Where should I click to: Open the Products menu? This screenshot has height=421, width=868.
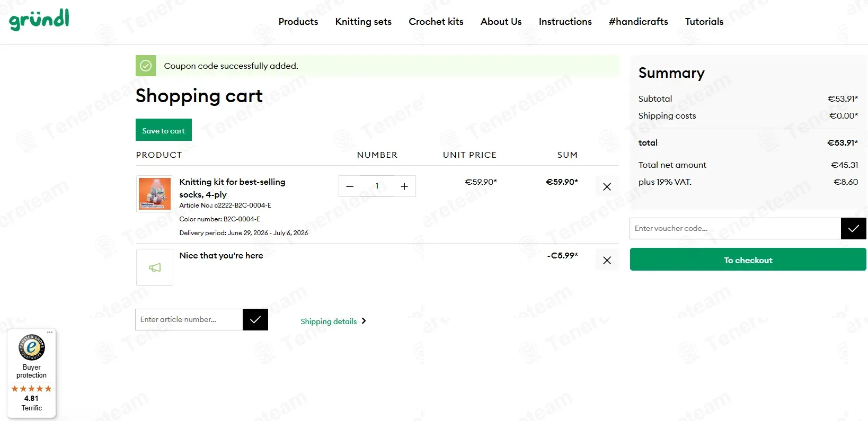tap(298, 22)
